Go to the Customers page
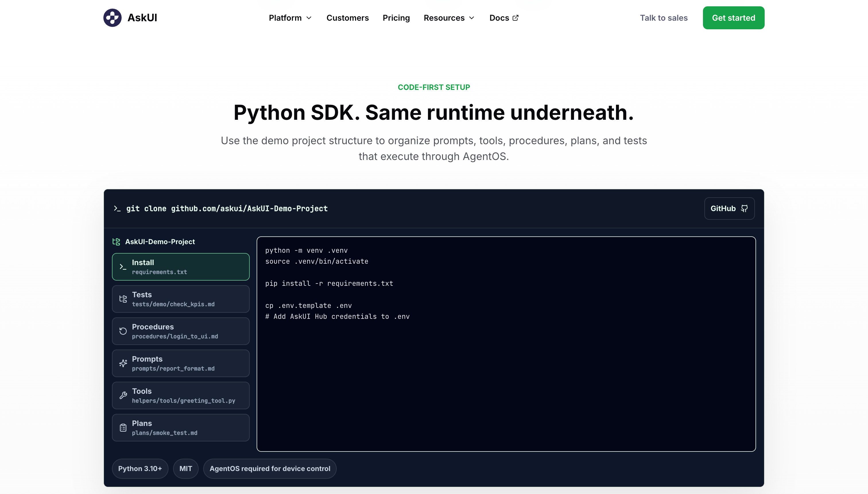Screen dimensions: 868x494 (x=348, y=18)
